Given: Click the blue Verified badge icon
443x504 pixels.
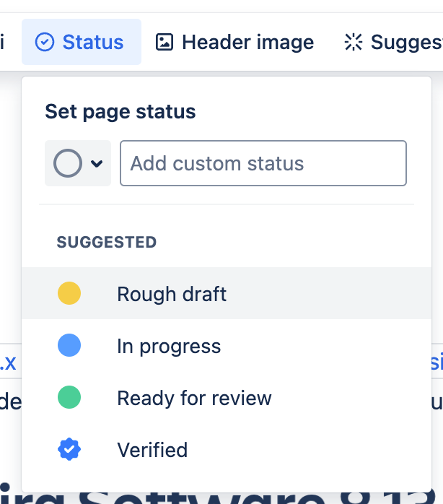Looking at the screenshot, I should [x=69, y=450].
